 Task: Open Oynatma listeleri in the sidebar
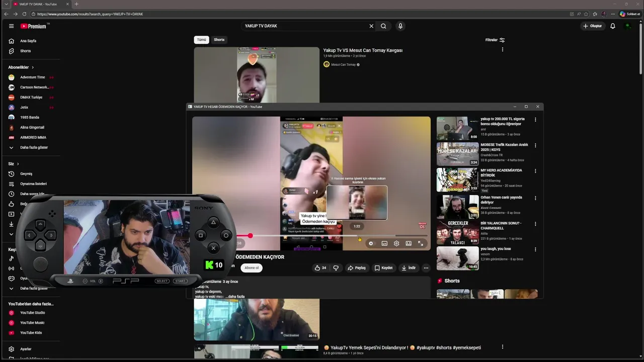33,184
